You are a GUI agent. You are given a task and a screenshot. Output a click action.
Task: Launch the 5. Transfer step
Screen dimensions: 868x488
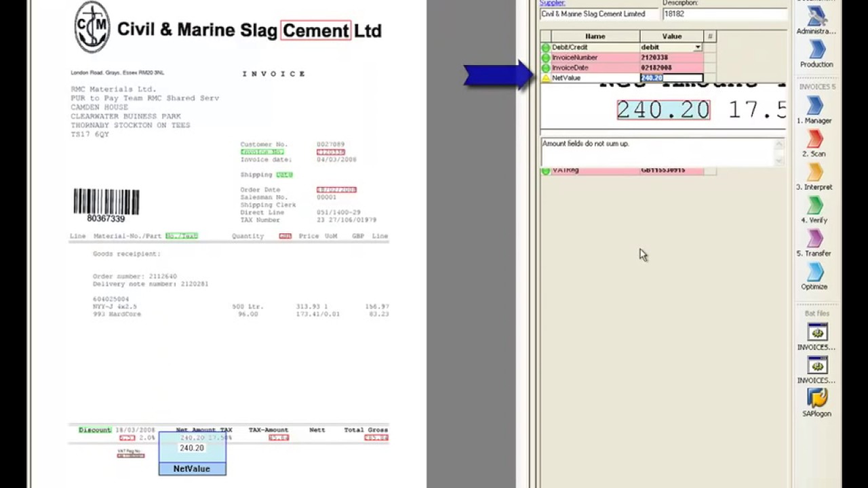[x=814, y=243]
